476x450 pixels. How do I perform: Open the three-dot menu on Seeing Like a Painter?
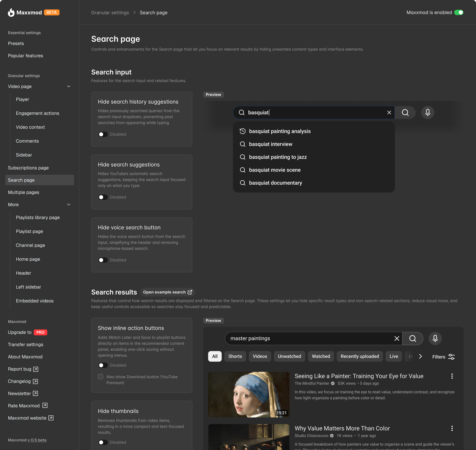[x=452, y=376]
